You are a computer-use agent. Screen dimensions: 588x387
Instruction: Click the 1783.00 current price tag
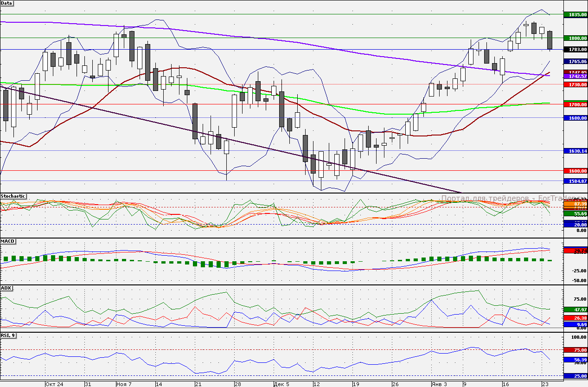pos(575,49)
